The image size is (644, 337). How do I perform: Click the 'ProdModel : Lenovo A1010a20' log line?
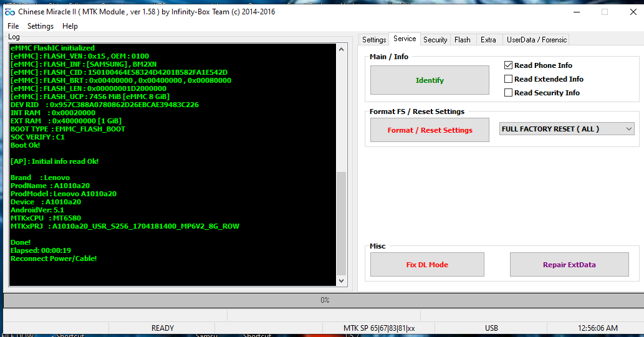[x=64, y=194]
